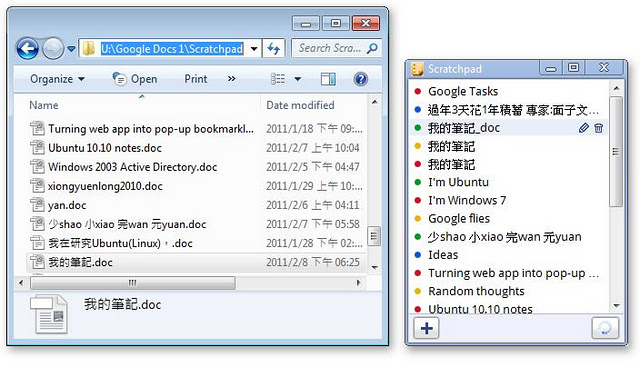Click the doc icon of yan.doc

[x=37, y=205]
